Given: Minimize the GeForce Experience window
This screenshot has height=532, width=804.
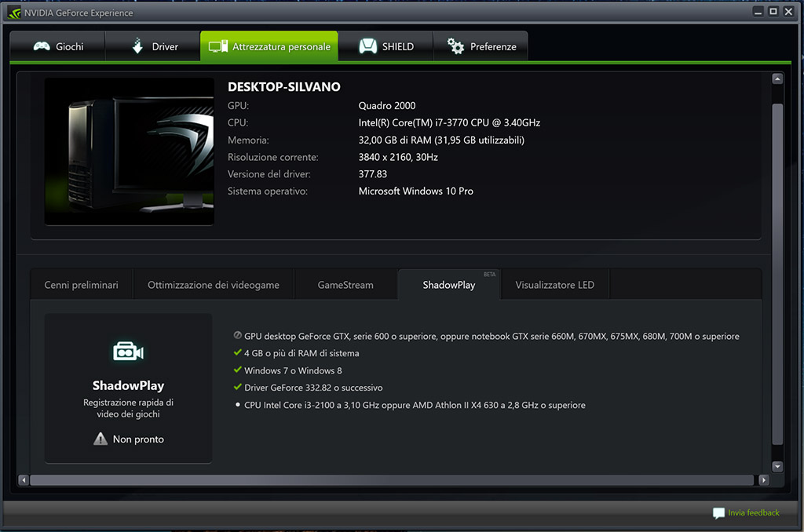Looking at the screenshot, I should pos(758,12).
